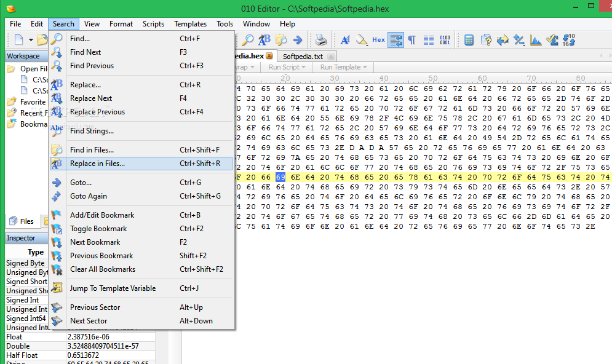This screenshot has width=612, height=364.
Task: Choose Jump To Template Variable entry
Action: point(141,288)
